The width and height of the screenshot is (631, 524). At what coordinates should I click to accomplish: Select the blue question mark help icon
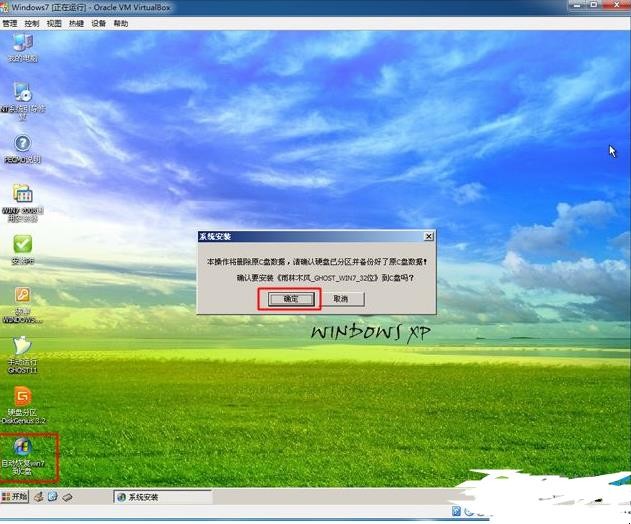coord(23,149)
